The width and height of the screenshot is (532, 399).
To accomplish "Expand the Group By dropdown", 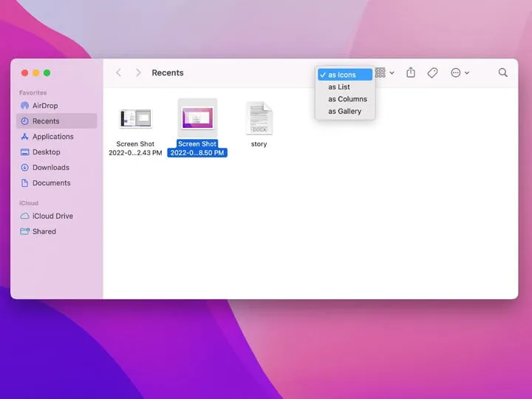I will pyautogui.click(x=384, y=72).
